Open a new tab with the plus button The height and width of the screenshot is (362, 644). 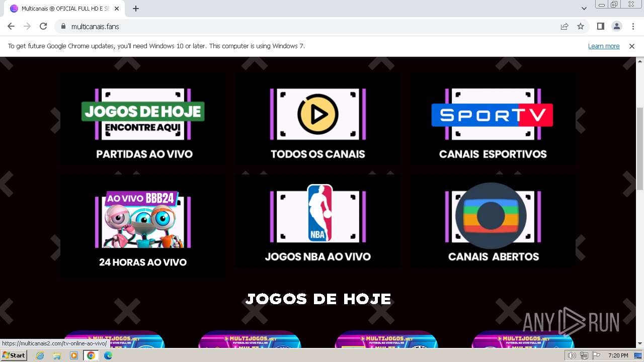[136, 9]
